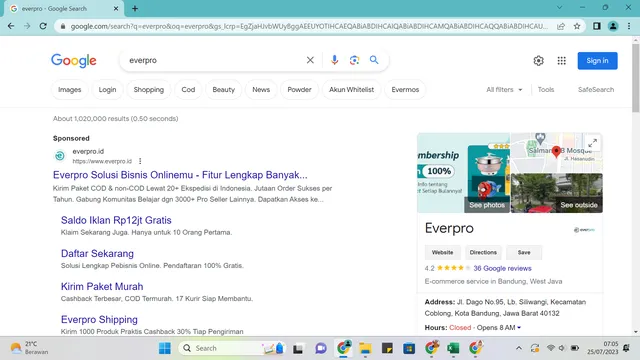Get Directions to Everpro
This screenshot has width=640, height=360.
(483, 252)
